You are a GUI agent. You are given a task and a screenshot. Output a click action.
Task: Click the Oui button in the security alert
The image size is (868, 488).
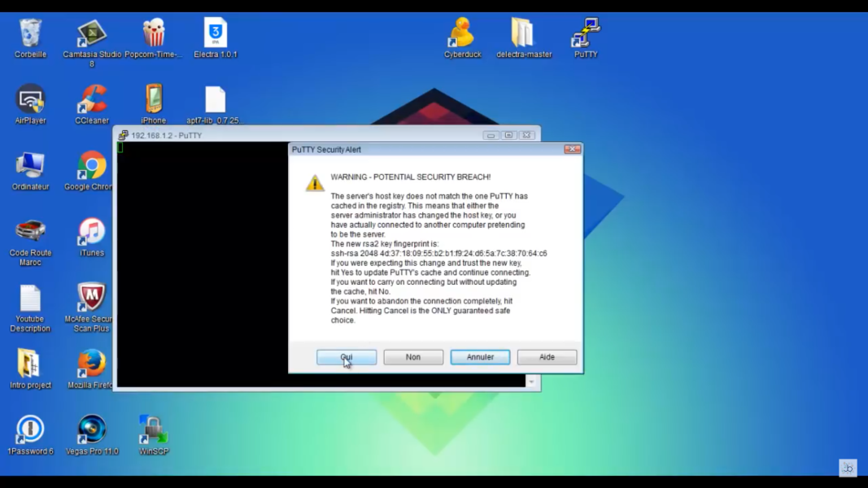(347, 357)
